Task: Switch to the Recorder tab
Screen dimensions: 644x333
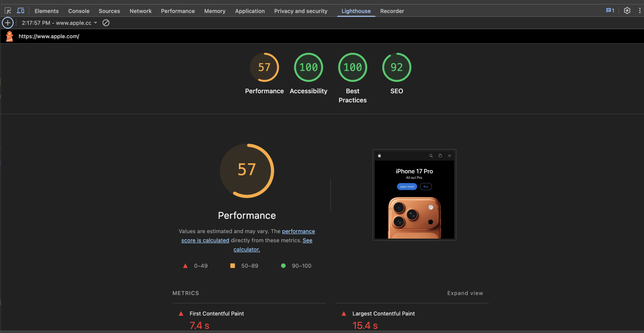Action: [x=392, y=11]
